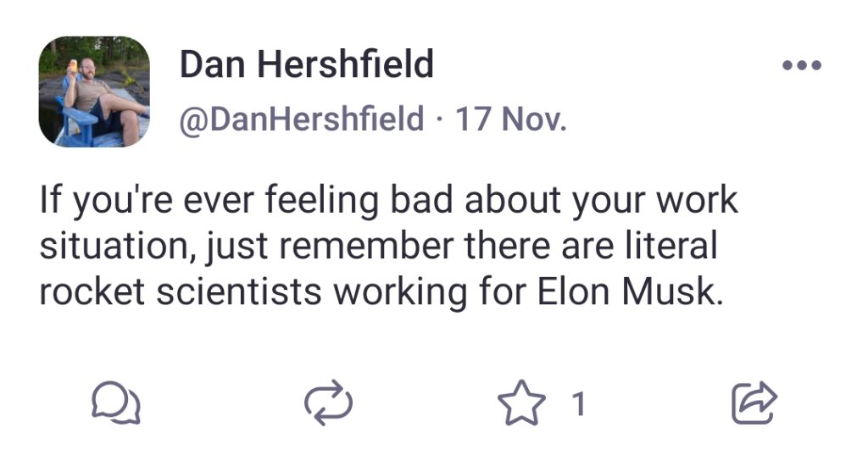Open Dan Hershfield's profile picture

coord(94,92)
